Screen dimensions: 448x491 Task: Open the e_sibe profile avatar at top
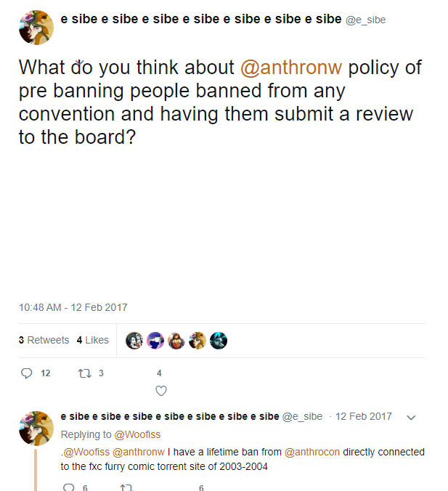pyautogui.click(x=36, y=28)
